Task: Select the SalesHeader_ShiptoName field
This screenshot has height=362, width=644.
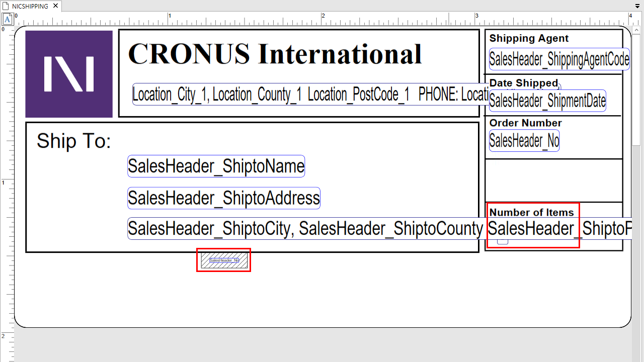Action: tap(216, 166)
